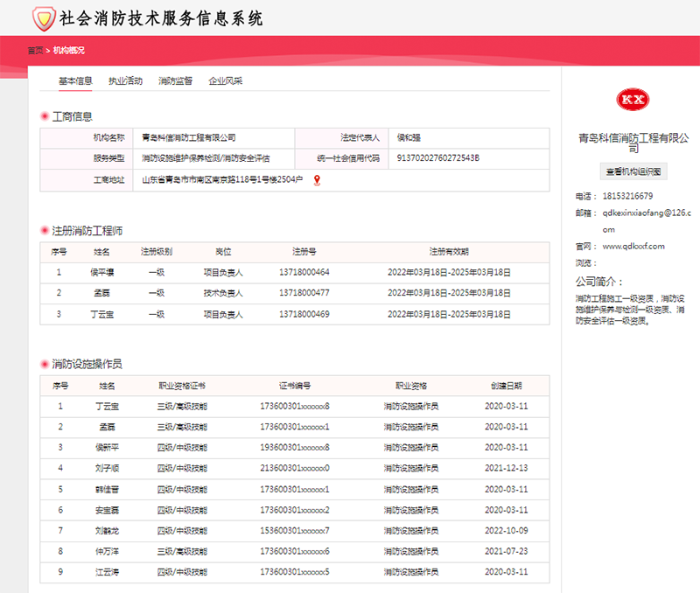Switch to the 执业活动 tab

[125, 80]
